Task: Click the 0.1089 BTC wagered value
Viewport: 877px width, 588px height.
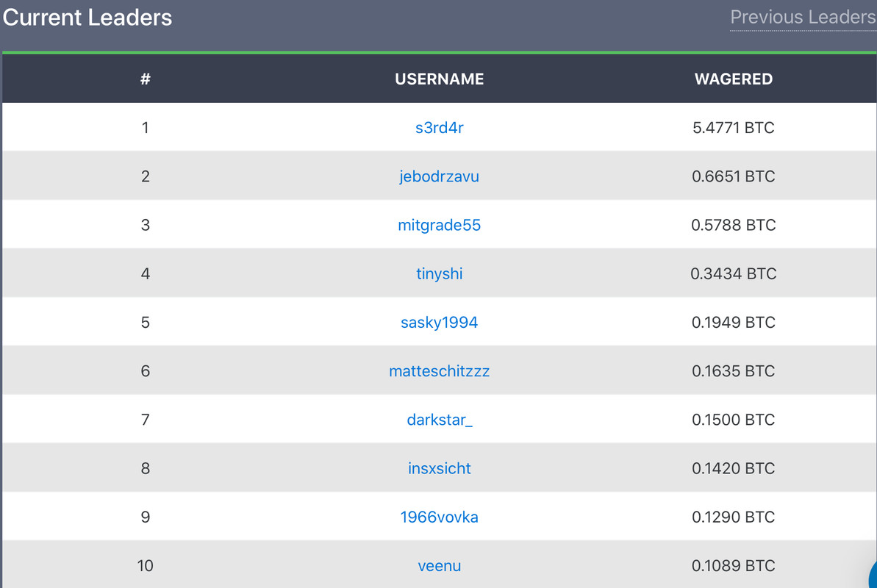Action: click(x=734, y=566)
